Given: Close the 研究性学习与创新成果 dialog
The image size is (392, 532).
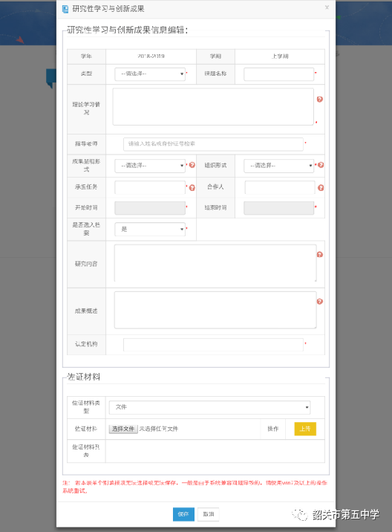Looking at the screenshot, I should 327,7.
